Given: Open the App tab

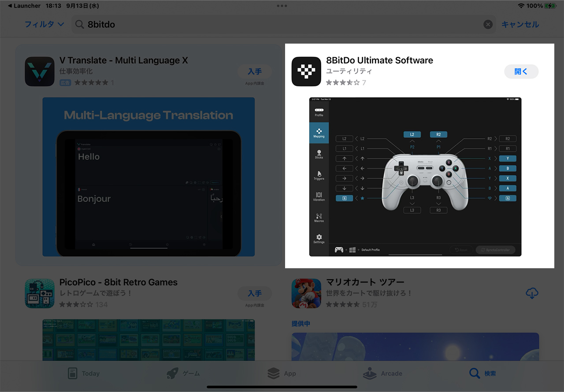Looking at the screenshot, I should pos(282,374).
